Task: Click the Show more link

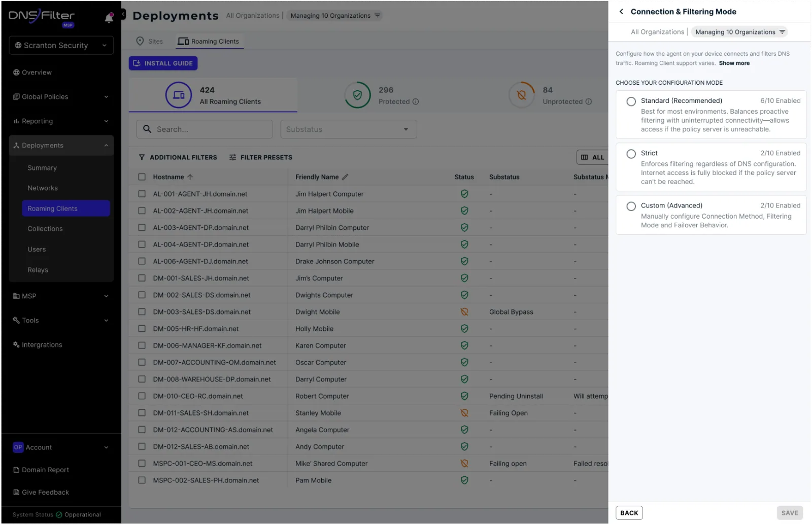Action: click(734, 63)
